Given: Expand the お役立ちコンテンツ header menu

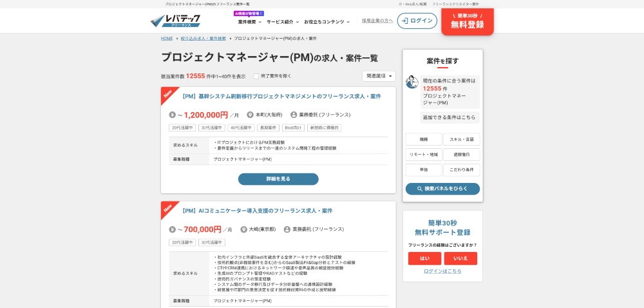Looking at the screenshot, I should [x=327, y=22].
